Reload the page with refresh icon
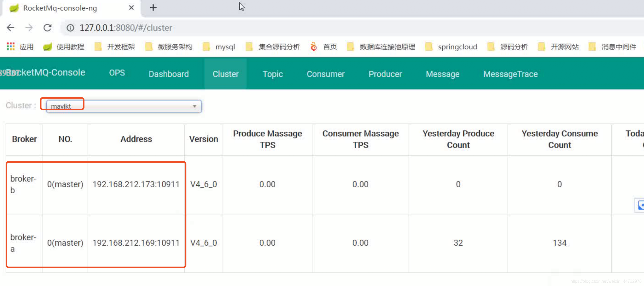644x286 pixels. pos(47,28)
